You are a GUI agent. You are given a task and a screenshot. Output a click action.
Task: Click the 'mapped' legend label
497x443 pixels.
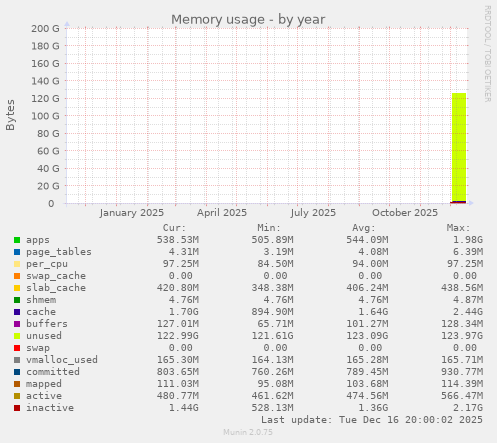pos(44,384)
